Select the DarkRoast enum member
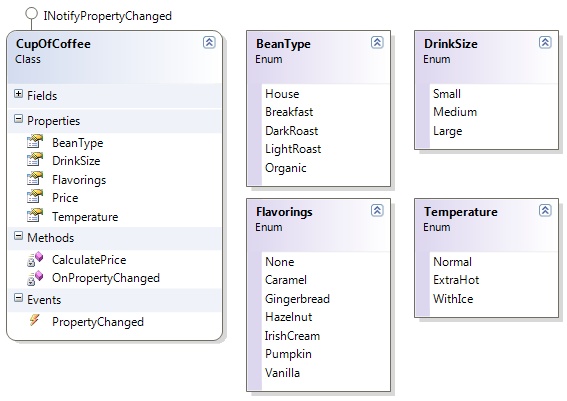This screenshot has height=401, width=567. click(x=291, y=131)
